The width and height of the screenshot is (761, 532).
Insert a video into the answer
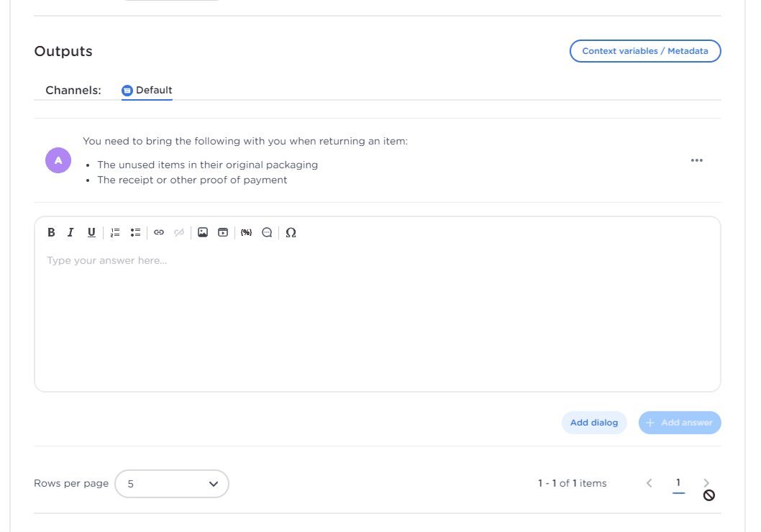pos(223,232)
